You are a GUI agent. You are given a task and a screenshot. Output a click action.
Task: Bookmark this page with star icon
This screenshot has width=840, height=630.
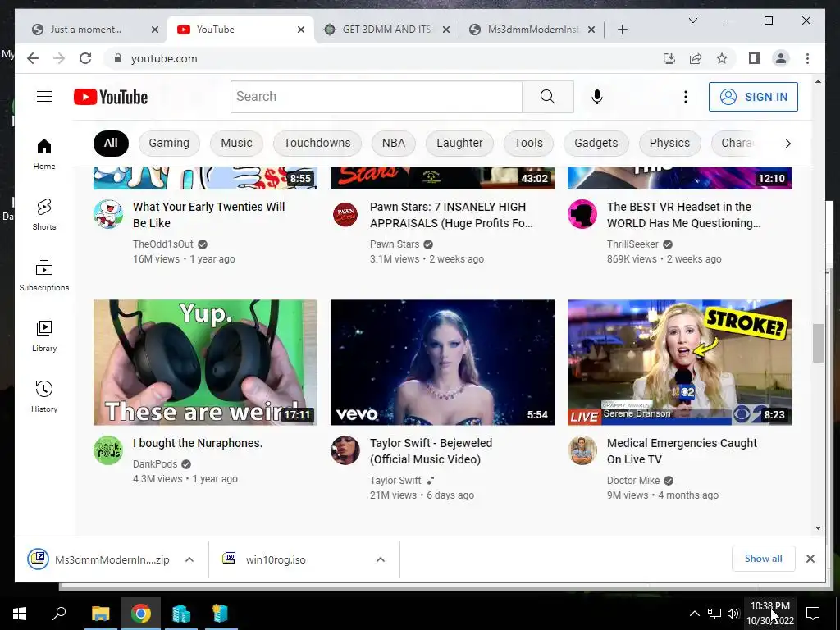click(722, 58)
